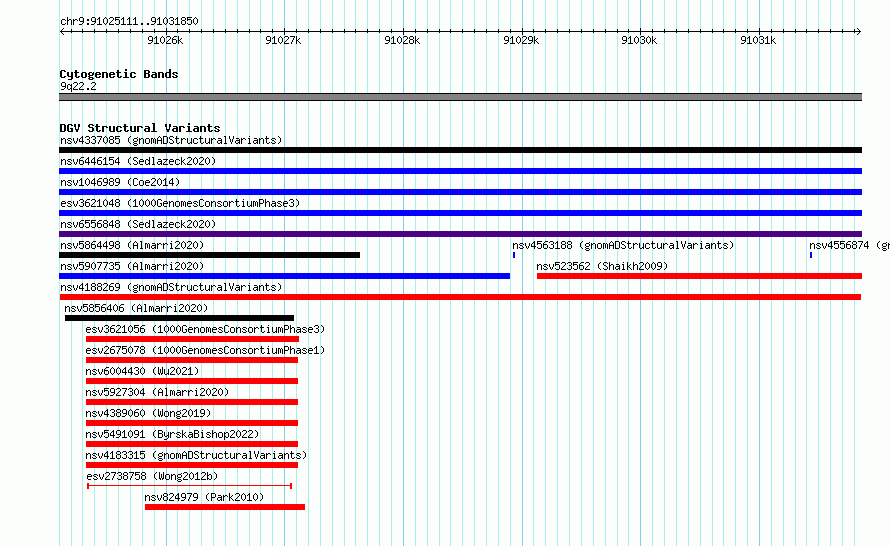
Task: Click the chr9:91025111..91031850 region label
Action: pos(129,21)
